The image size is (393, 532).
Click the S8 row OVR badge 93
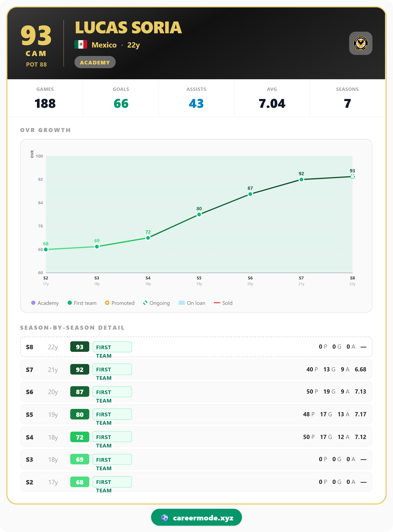80,347
